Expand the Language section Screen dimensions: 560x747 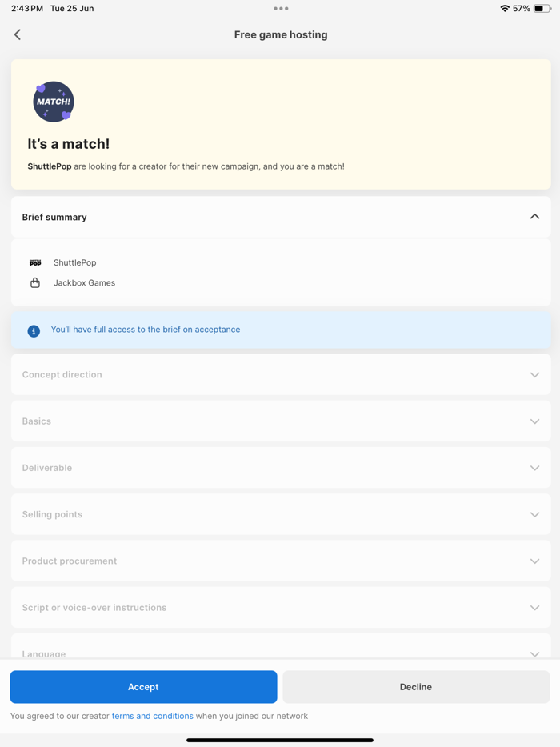[534, 653]
